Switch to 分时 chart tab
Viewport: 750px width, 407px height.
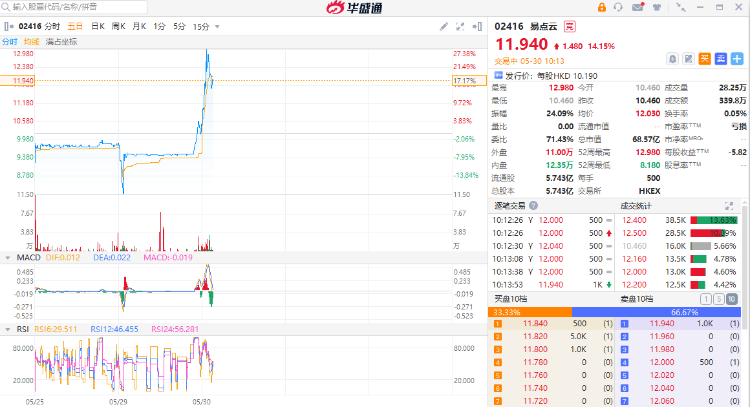point(52,26)
